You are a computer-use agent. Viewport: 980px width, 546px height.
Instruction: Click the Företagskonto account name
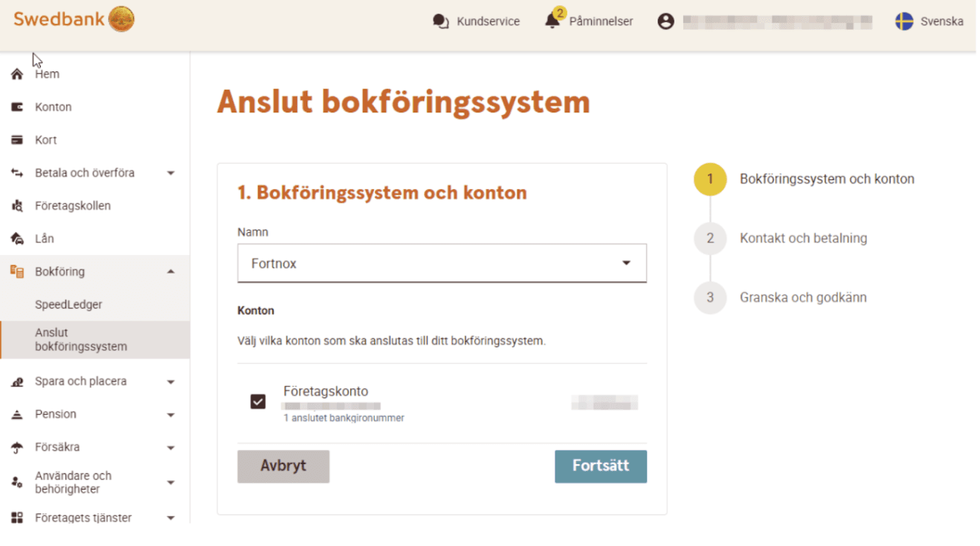coord(326,391)
